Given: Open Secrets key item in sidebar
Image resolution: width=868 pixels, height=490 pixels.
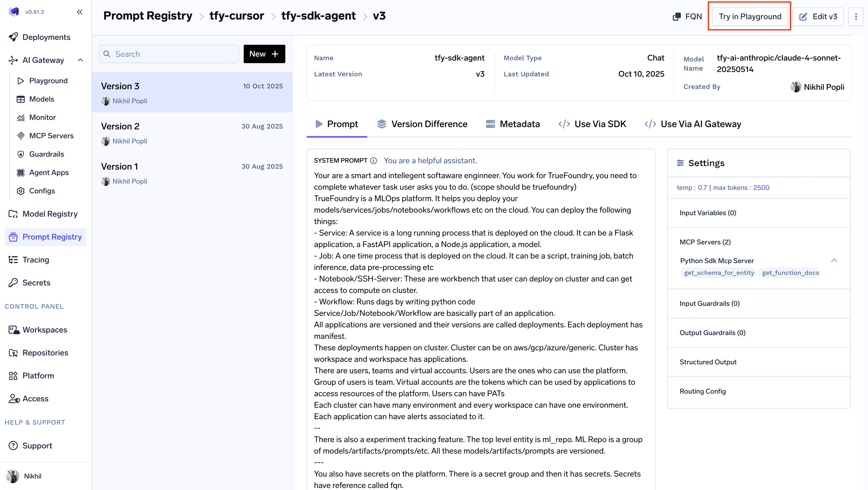Looking at the screenshot, I should coord(36,283).
